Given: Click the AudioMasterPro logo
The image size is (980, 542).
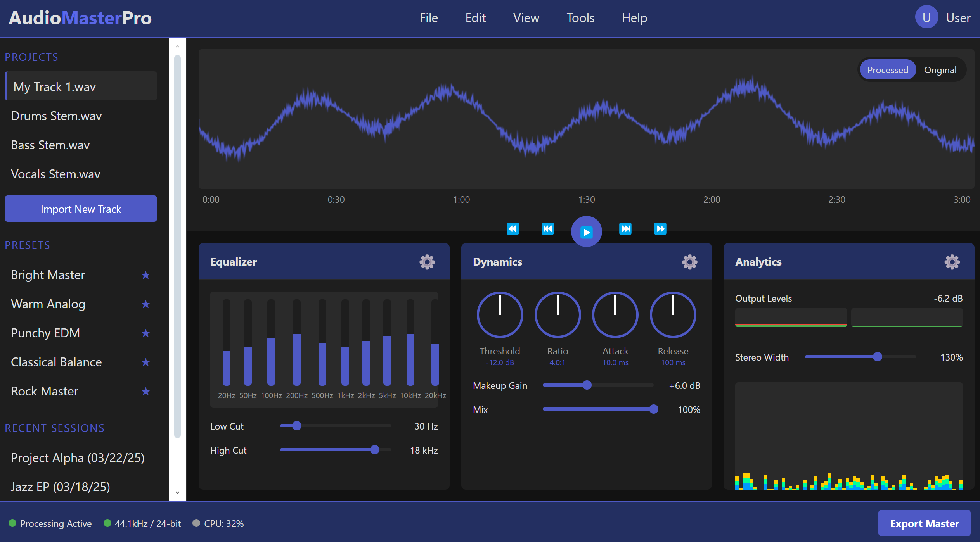Looking at the screenshot, I should tap(80, 18).
